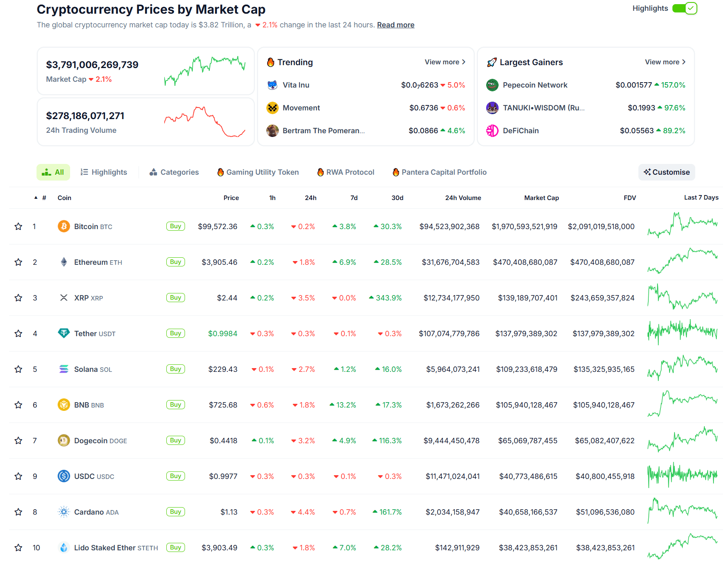Sort by the 1h change column
Image resolution: width=728 pixels, height=564 pixels.
click(272, 198)
